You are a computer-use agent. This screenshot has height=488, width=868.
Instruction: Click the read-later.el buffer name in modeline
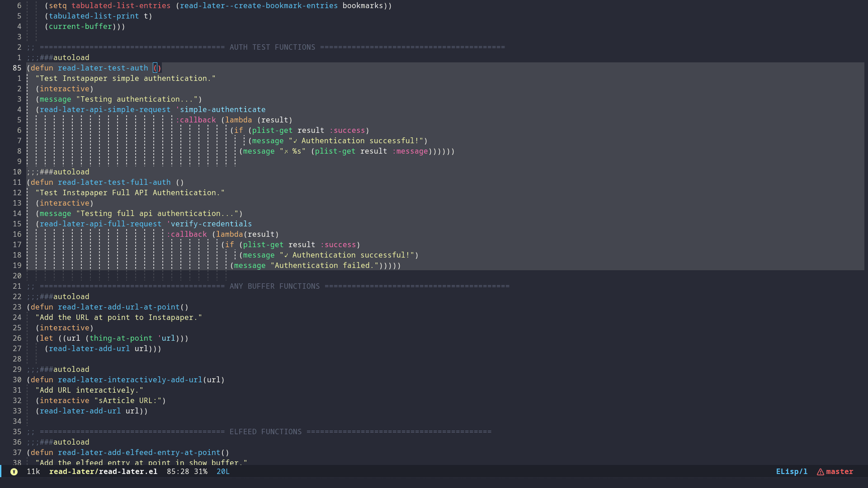coord(103,472)
